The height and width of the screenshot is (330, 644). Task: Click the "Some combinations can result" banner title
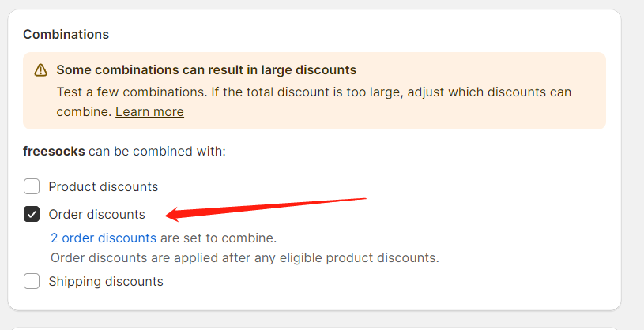coord(206,69)
